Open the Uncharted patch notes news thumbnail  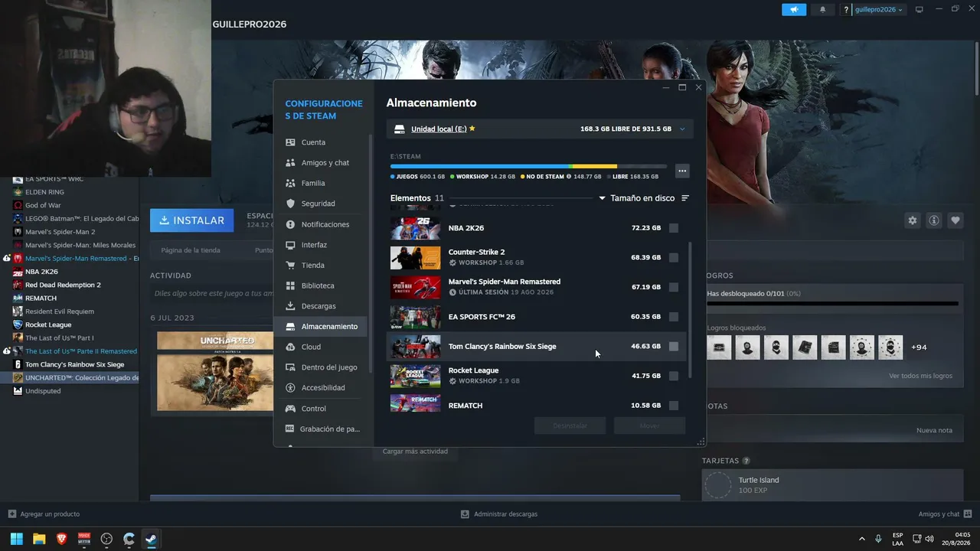coord(215,371)
